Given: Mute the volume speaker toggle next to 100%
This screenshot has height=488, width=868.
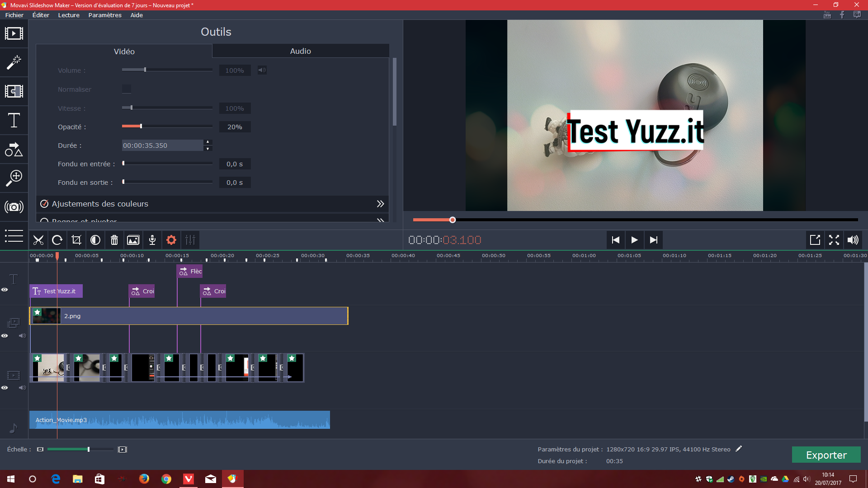Looking at the screenshot, I should (x=262, y=70).
